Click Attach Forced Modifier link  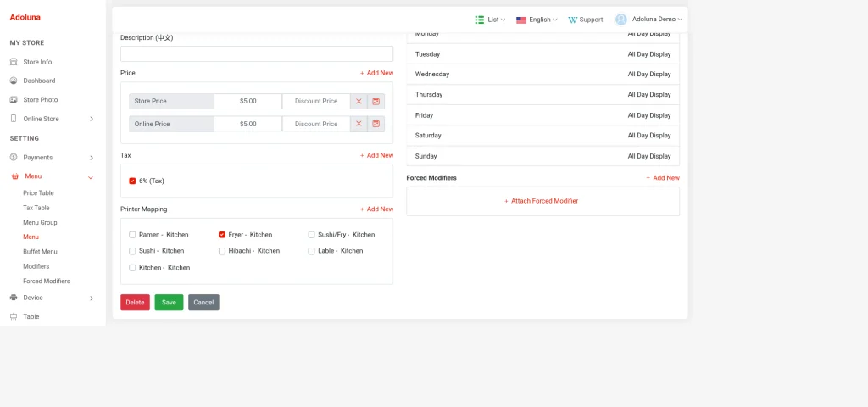[x=542, y=201]
